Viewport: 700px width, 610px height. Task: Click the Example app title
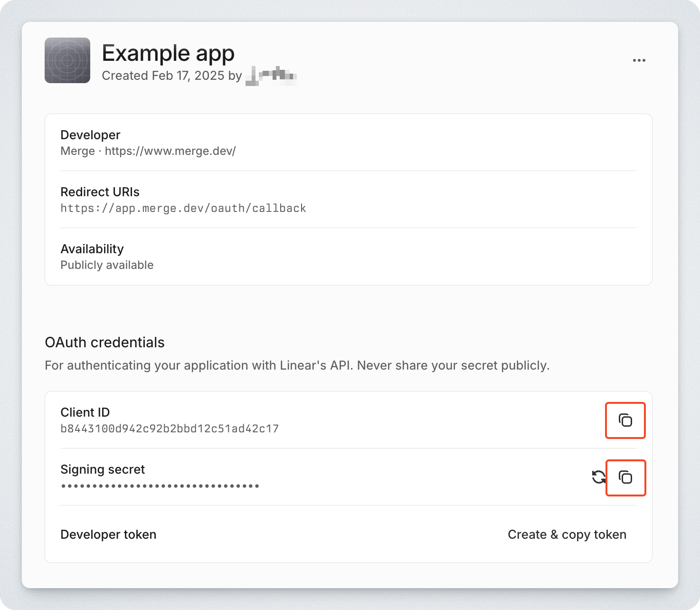coord(168,53)
